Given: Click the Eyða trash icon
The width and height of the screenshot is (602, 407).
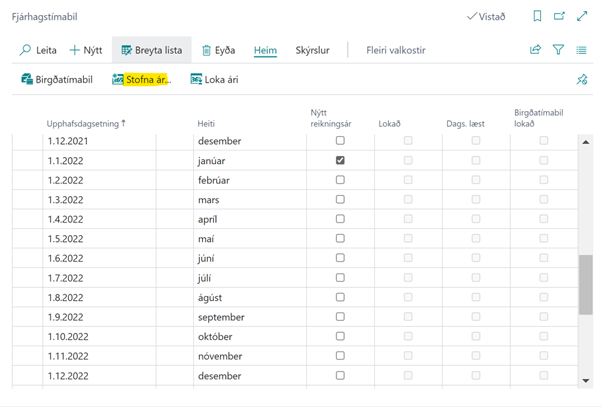Looking at the screenshot, I should [207, 50].
